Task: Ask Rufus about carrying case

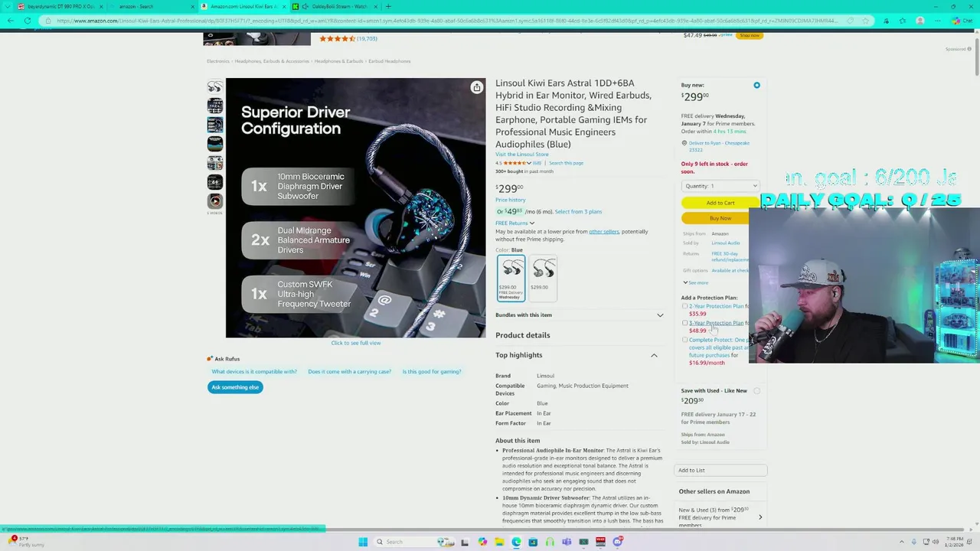Action: pos(349,372)
